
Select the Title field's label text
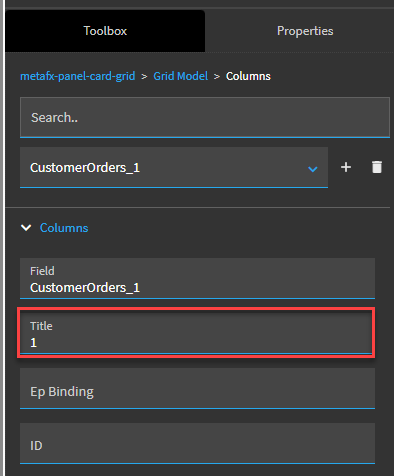[x=41, y=326]
